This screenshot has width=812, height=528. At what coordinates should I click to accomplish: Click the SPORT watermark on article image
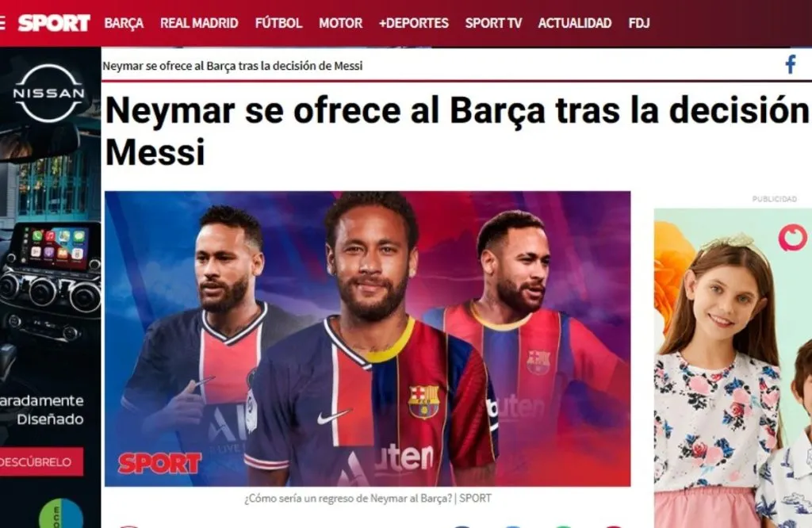[159, 463]
